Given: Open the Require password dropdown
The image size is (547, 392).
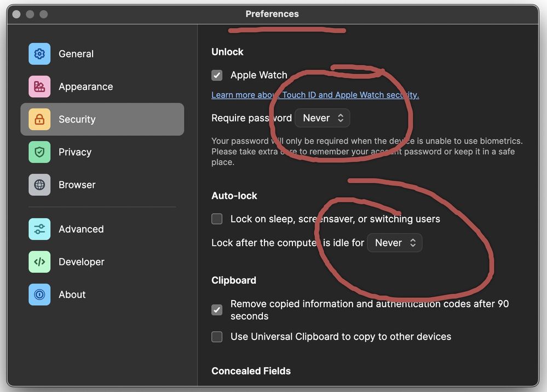Looking at the screenshot, I should (x=323, y=118).
